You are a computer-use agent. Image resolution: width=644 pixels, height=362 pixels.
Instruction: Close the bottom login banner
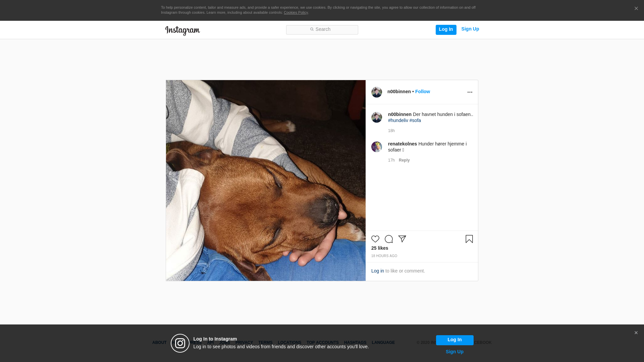636,333
